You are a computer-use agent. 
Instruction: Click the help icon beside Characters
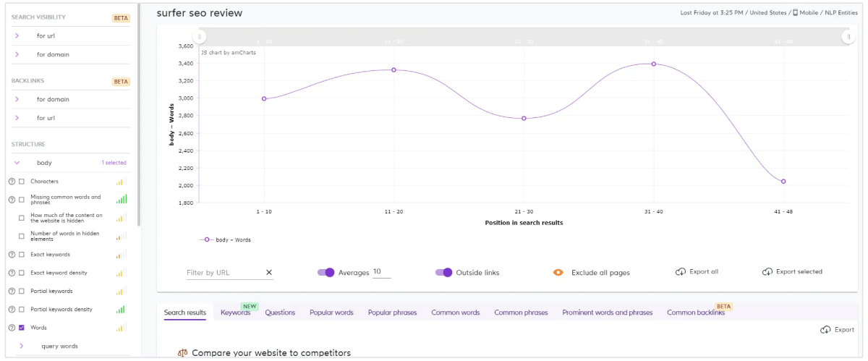pyautogui.click(x=12, y=182)
